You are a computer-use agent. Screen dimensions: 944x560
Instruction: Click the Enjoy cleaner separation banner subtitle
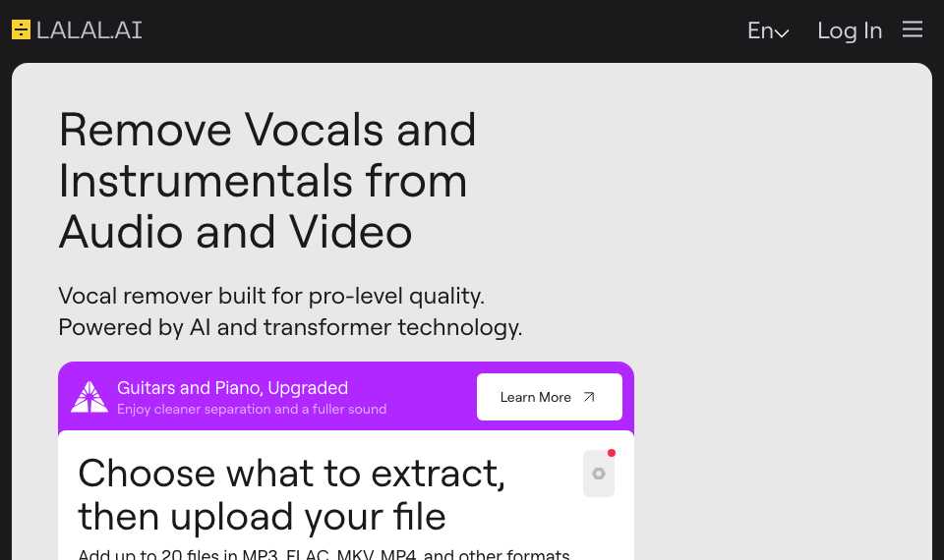pyautogui.click(x=252, y=409)
